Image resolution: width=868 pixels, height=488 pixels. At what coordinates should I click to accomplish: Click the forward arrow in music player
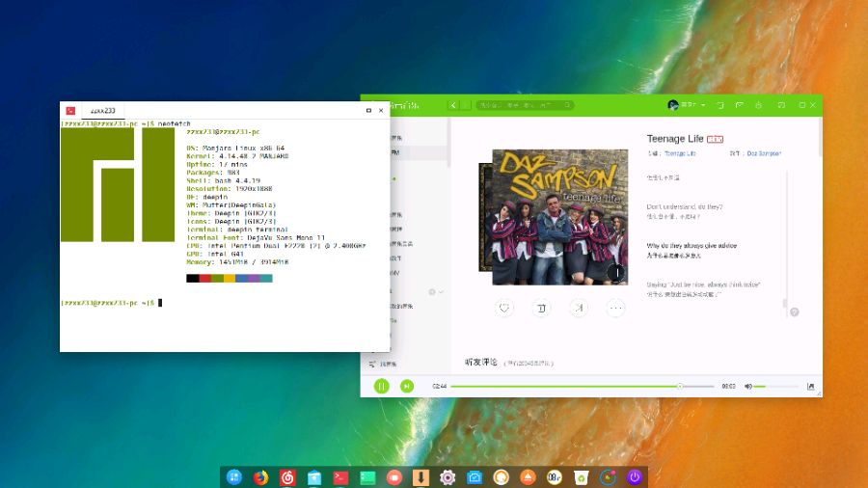466,105
